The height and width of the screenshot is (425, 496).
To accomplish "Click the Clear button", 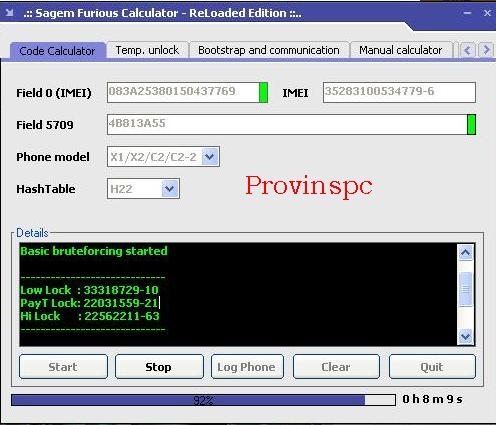I will pyautogui.click(x=336, y=367).
